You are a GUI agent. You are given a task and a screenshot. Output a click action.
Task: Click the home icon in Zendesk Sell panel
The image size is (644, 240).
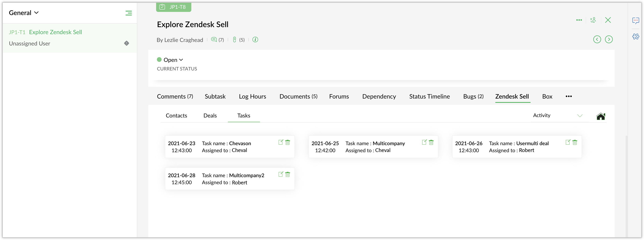[x=601, y=116]
